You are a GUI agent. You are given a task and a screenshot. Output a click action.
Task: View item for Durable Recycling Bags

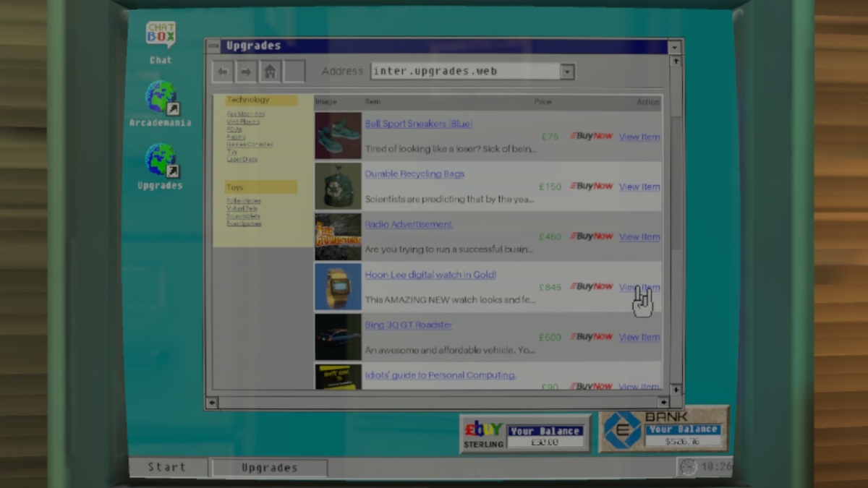(x=639, y=187)
